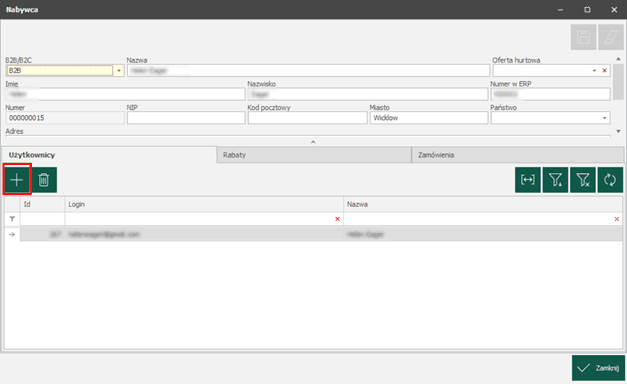Click the eraser icon at top right
The image size is (627, 384).
coord(611,37)
